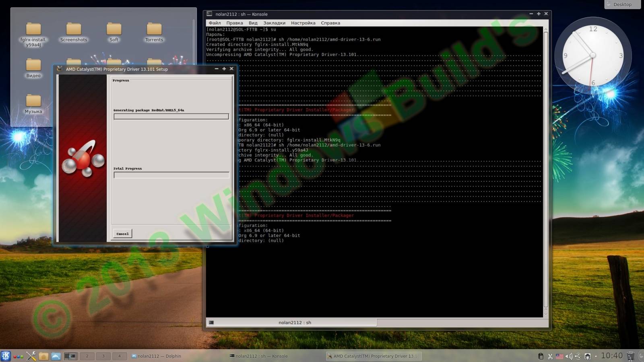Image resolution: width=644 pixels, height=362 pixels.
Task: Open the Screenshots folder icon
Action: [74, 32]
